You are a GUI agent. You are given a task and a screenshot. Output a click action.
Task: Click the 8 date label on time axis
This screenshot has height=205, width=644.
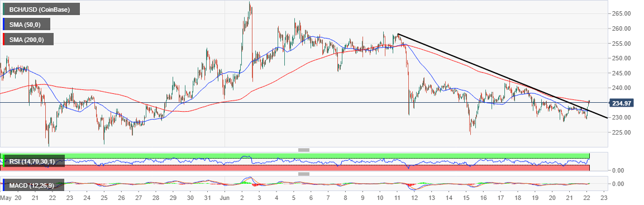point(345,198)
